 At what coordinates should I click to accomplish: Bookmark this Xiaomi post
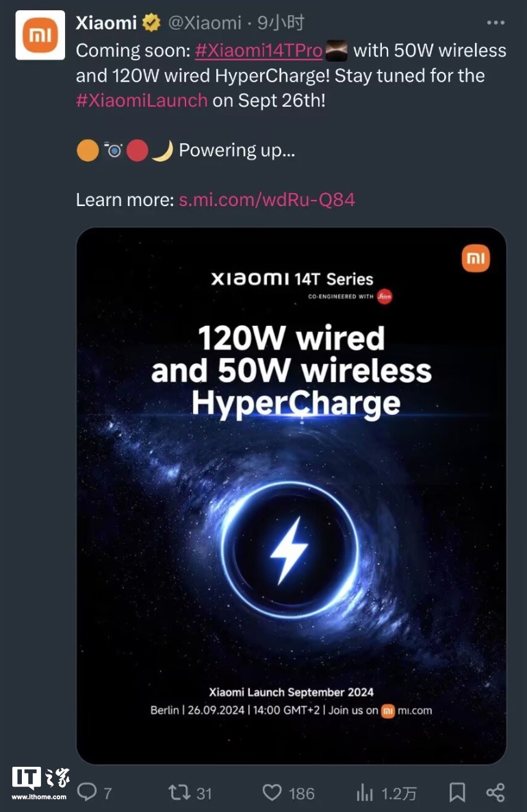click(x=457, y=792)
